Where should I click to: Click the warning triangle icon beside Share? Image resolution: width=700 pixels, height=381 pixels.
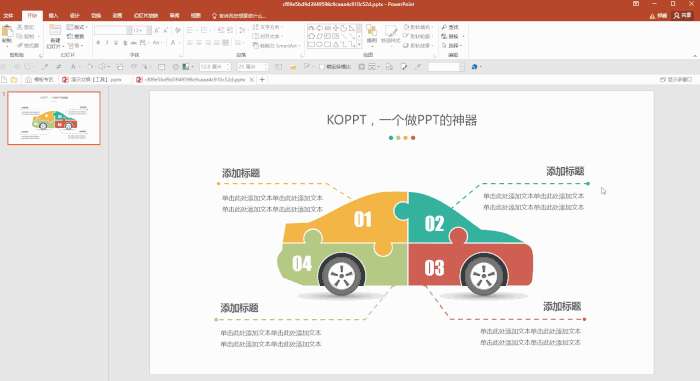652,16
